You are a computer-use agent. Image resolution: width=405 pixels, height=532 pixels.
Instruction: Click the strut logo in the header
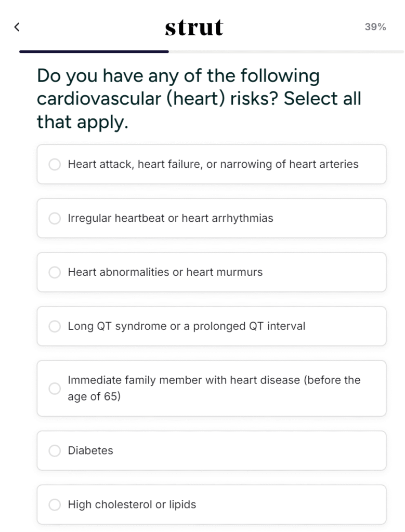click(194, 27)
